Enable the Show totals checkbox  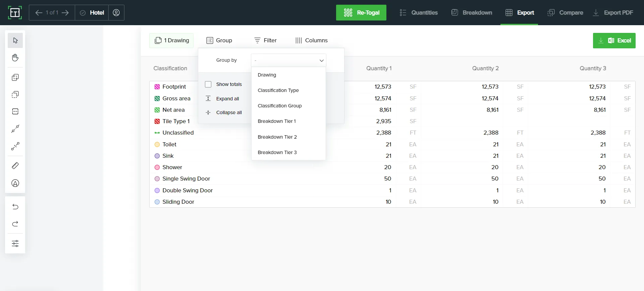tap(208, 84)
